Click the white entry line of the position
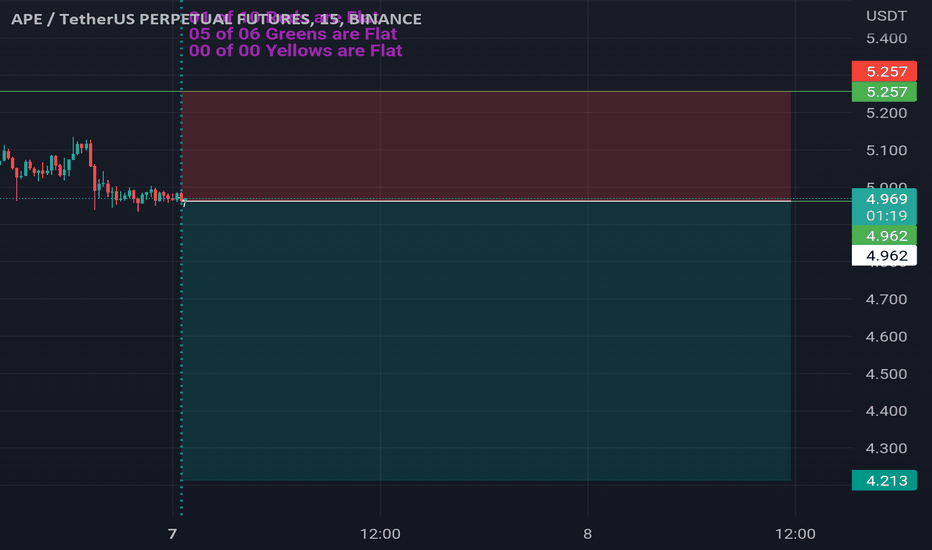Image resolution: width=932 pixels, height=550 pixels. pyautogui.click(x=486, y=202)
